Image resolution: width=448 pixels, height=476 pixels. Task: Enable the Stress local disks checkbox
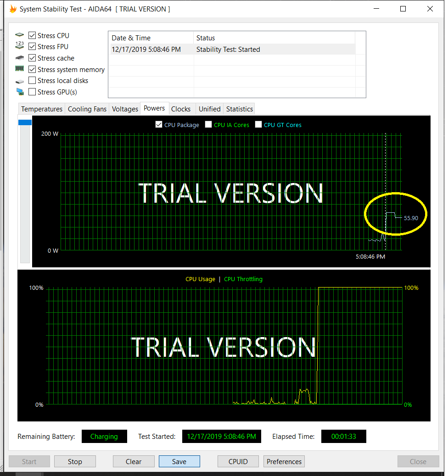point(32,80)
